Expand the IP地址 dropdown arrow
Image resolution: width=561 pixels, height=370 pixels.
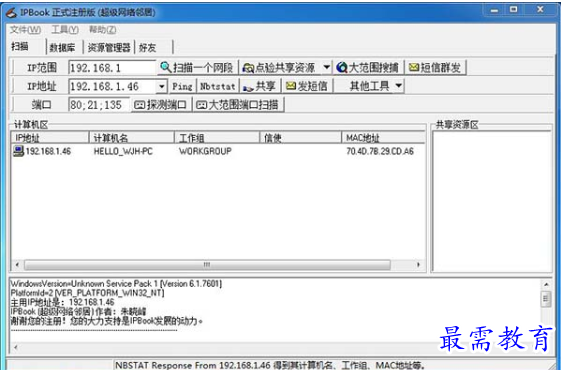click(162, 86)
